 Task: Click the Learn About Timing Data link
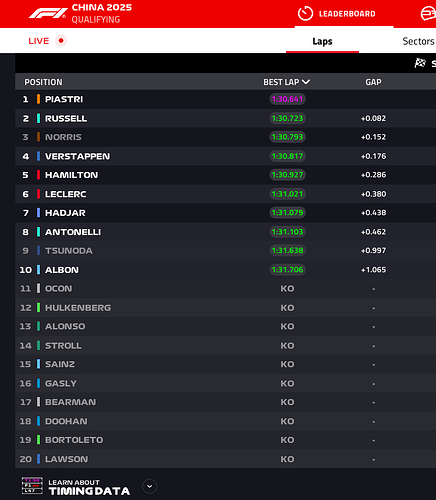click(x=89, y=487)
